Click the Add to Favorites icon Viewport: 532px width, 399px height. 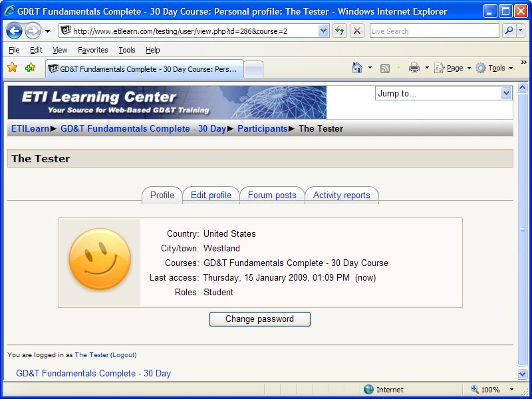(30, 68)
